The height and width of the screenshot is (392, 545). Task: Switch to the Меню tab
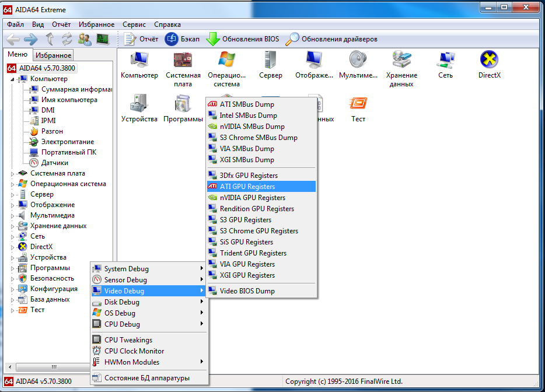18,54
